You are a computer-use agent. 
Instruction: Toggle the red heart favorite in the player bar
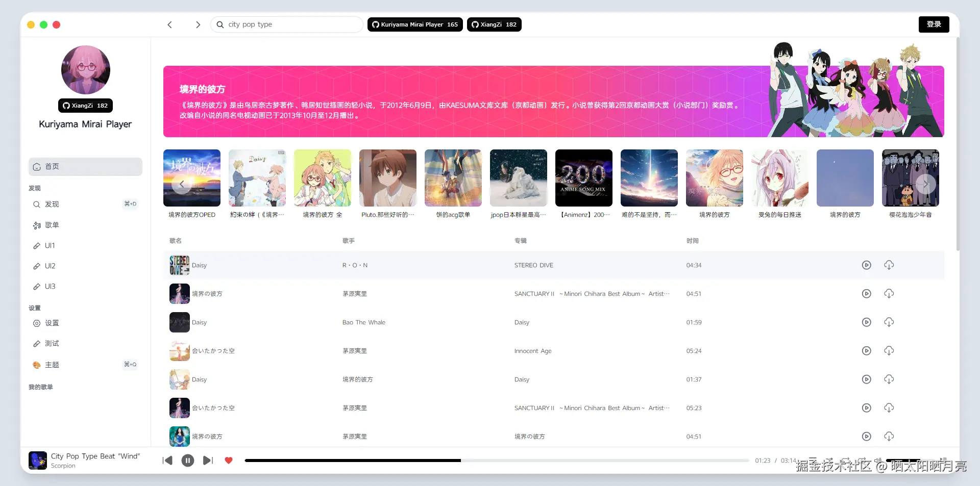[229, 461]
